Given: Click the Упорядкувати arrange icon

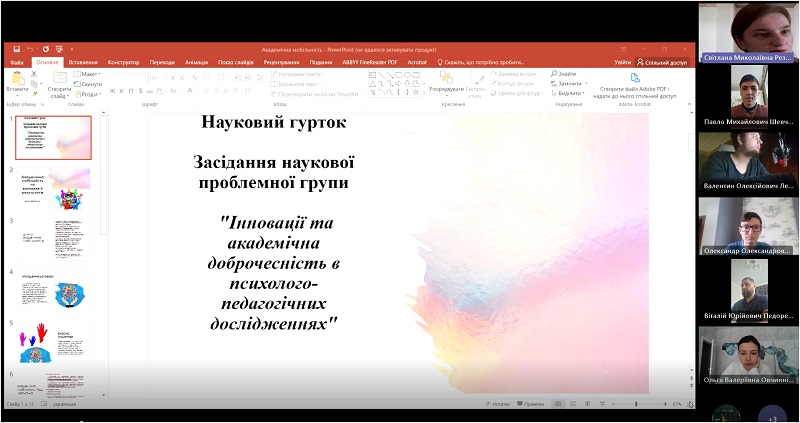Looking at the screenshot, I should [446, 77].
